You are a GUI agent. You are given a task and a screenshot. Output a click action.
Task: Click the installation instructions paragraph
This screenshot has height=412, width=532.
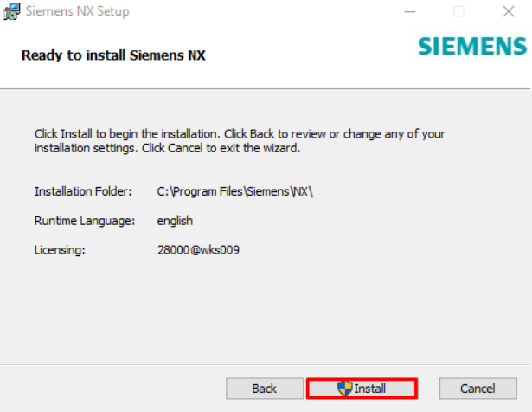240,141
